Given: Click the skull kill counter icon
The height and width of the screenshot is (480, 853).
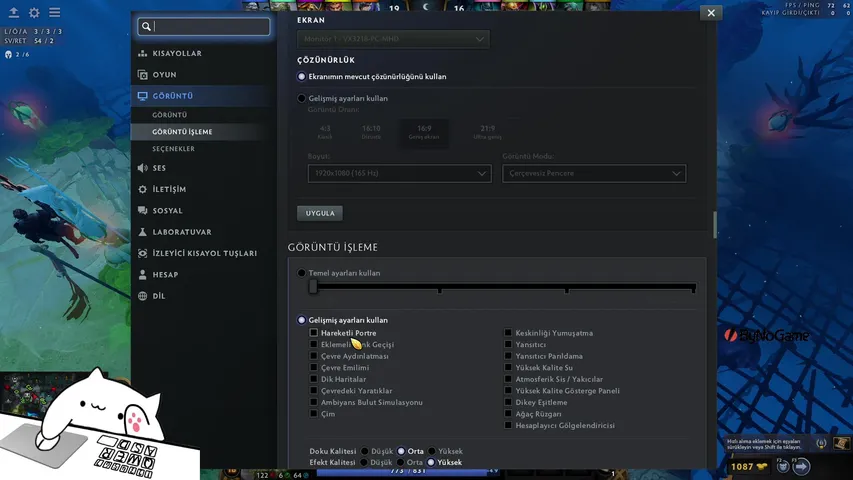Looking at the screenshot, I should point(8,54).
